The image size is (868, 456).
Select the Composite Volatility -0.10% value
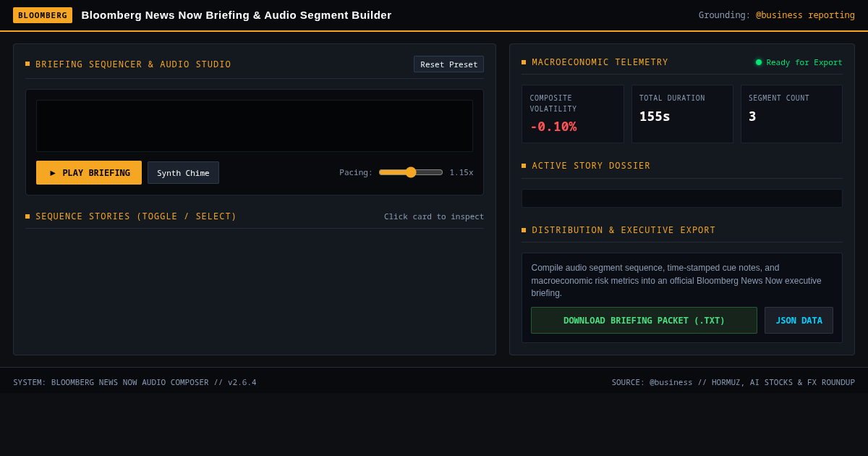(x=553, y=127)
